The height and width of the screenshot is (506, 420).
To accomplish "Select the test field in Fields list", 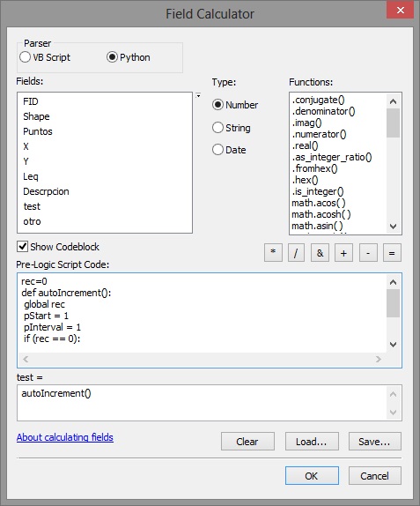I will click(x=32, y=206).
